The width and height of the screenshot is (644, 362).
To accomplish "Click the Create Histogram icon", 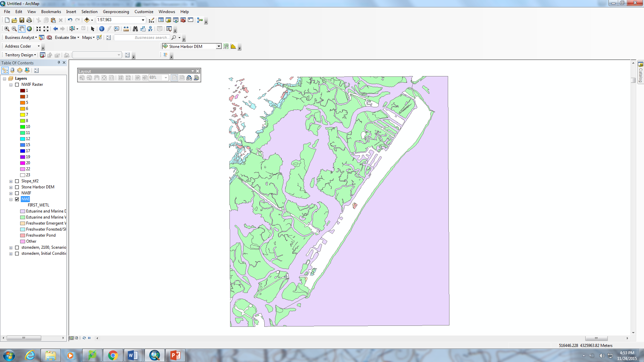I will click(233, 47).
